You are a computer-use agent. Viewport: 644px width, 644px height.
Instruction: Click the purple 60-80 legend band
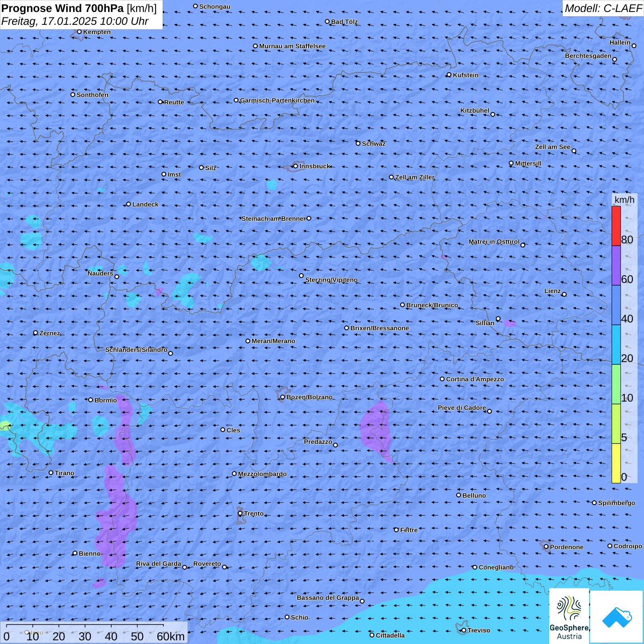[616, 265]
